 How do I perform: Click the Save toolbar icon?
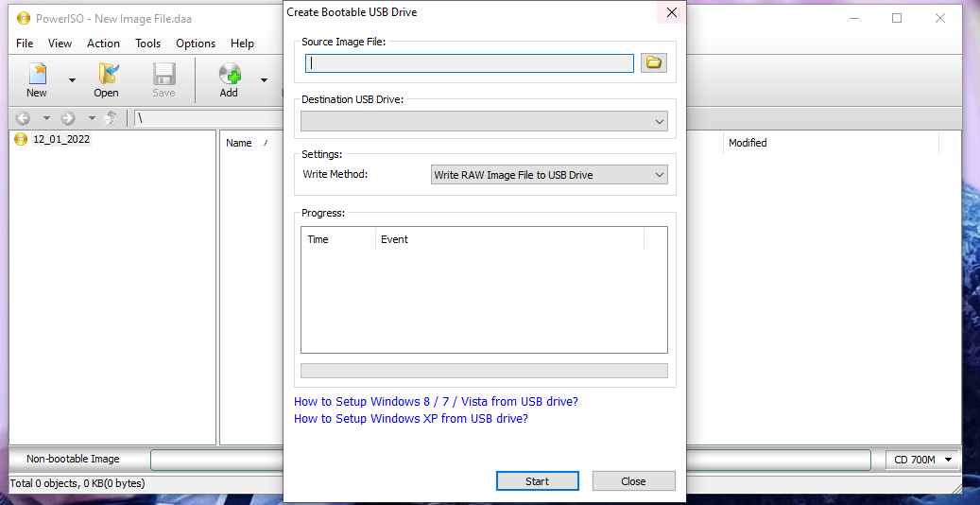(x=163, y=79)
